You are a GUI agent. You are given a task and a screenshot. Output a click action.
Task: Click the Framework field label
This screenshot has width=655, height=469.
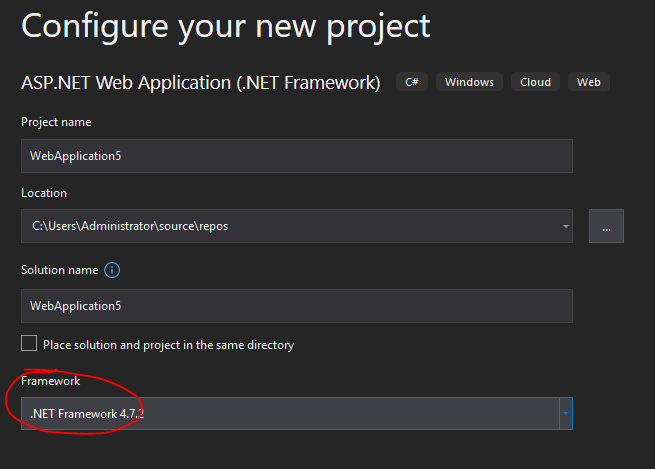51,381
